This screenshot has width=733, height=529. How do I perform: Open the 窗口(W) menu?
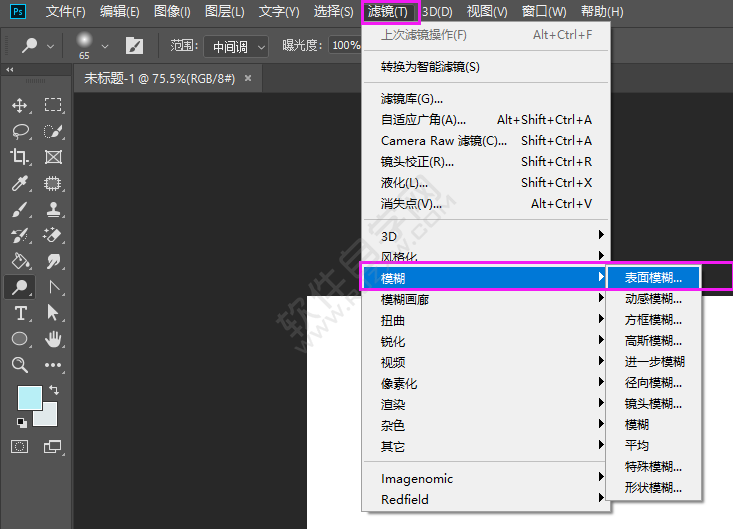(544, 11)
